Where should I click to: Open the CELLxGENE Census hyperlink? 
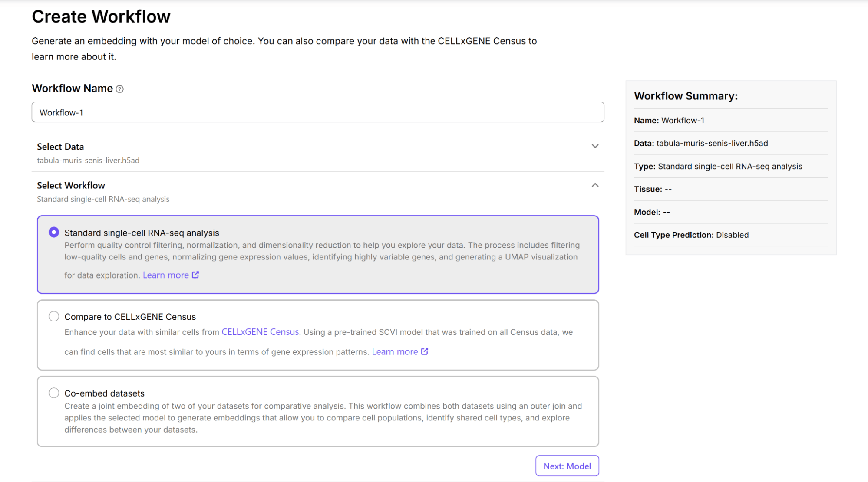tap(260, 332)
